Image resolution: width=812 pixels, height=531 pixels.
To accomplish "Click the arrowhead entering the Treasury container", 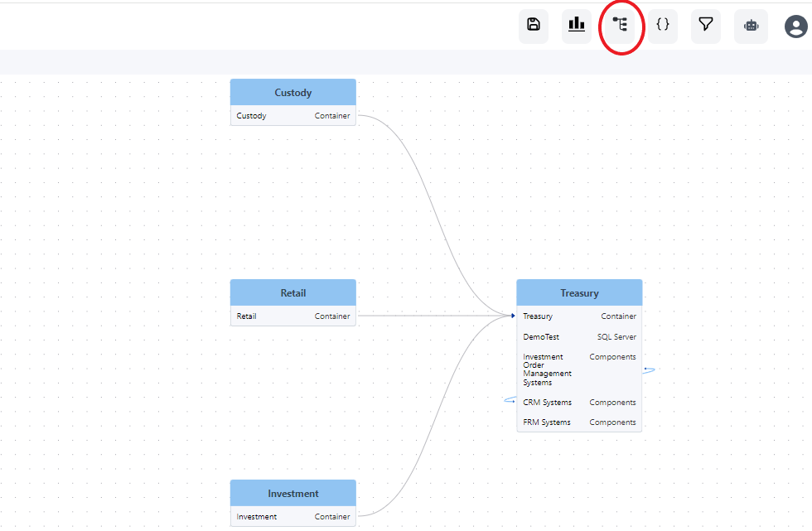I will coord(512,315).
